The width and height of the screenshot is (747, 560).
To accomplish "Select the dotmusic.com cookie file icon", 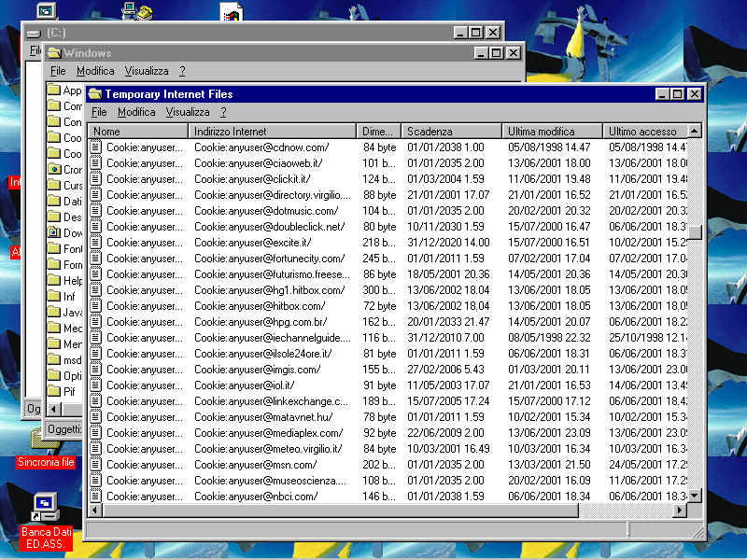I will coord(96,211).
